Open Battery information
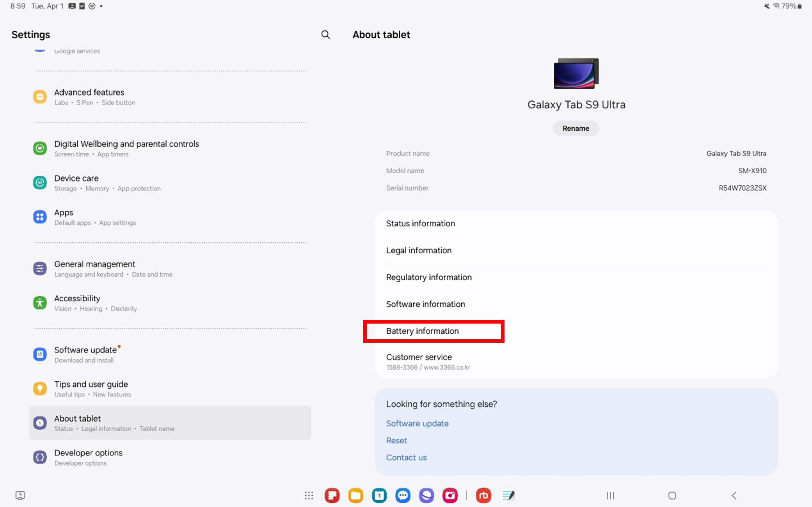This screenshot has width=812, height=507. 576,331
